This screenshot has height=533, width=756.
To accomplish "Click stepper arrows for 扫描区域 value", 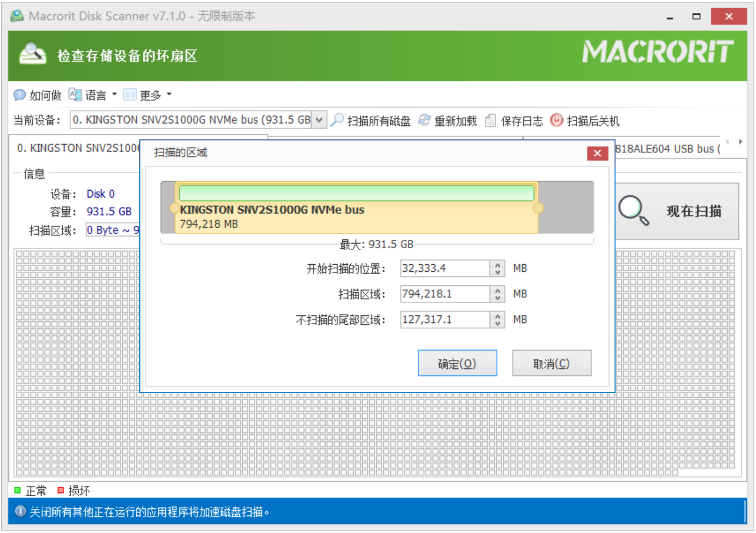I will (498, 294).
